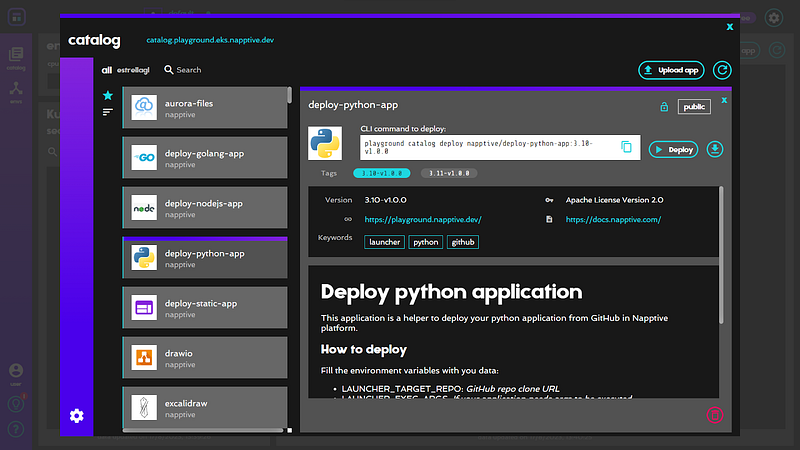Open catalog settings gear icon

click(77, 416)
